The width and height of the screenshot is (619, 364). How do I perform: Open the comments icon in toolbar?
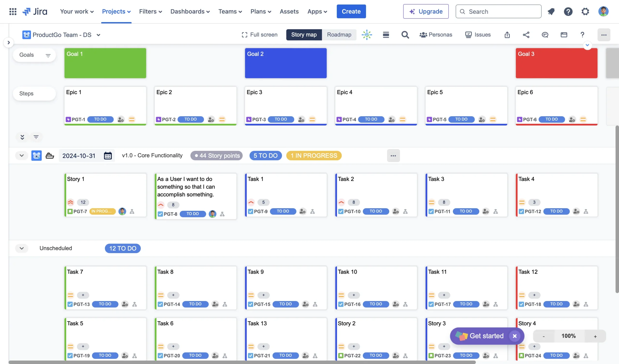coord(545,35)
